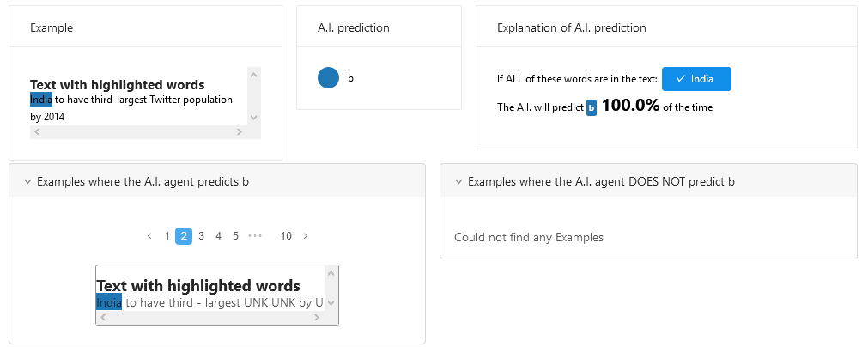Toggle the India word checkbox button
Screen dimensions: 868x347
[x=696, y=79]
